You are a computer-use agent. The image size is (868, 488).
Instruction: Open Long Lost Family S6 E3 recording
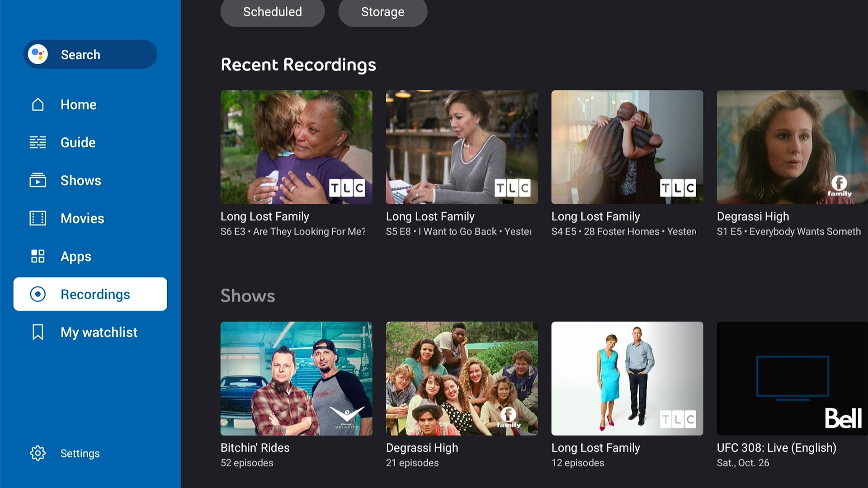[296, 147]
